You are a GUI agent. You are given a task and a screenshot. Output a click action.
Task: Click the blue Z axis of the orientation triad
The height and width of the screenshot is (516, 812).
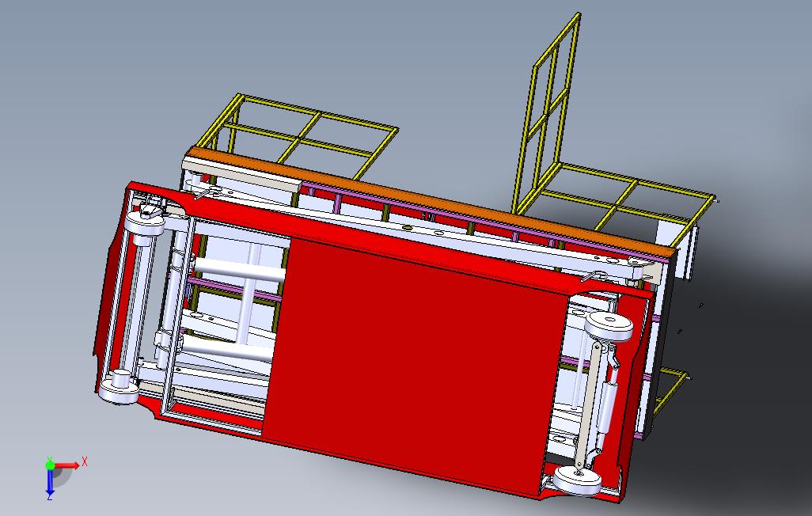tap(50, 481)
